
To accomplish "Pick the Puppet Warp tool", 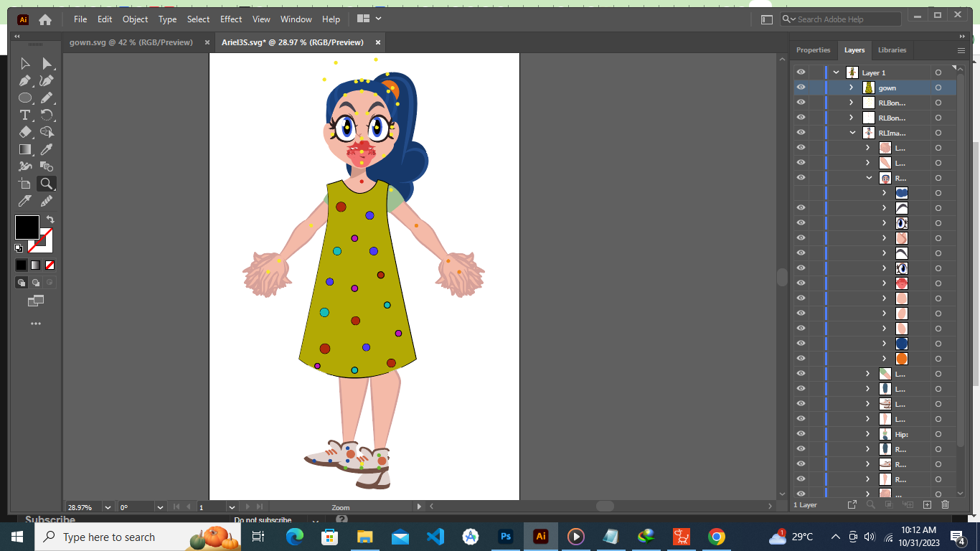I will click(x=25, y=166).
